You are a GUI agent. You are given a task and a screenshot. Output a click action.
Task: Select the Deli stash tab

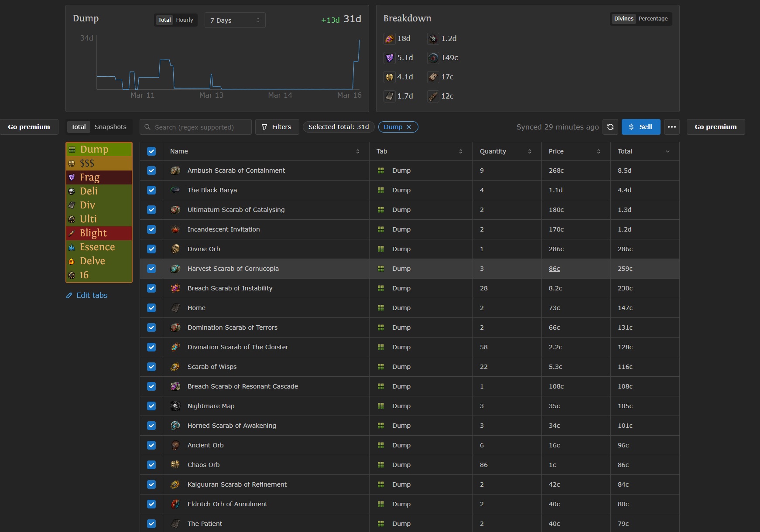coord(99,191)
